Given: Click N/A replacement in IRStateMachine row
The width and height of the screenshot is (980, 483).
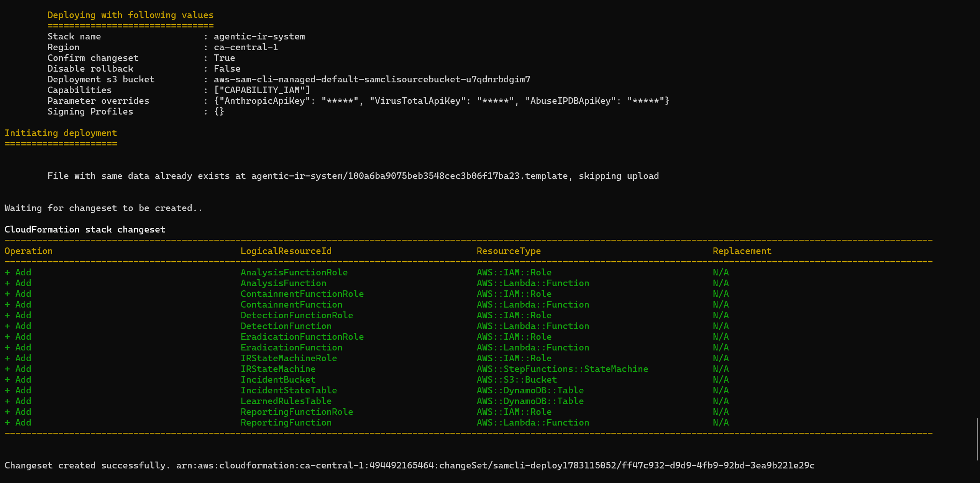Looking at the screenshot, I should [x=721, y=369].
